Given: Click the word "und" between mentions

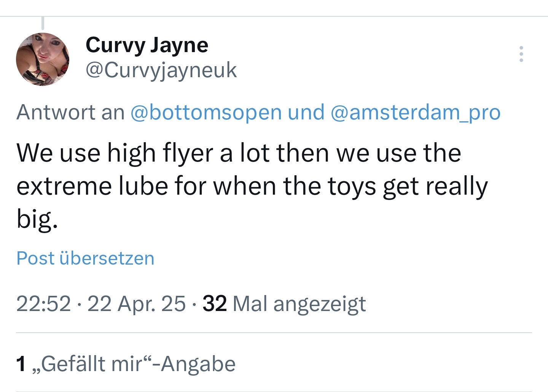Looking at the screenshot, I should click(306, 112).
